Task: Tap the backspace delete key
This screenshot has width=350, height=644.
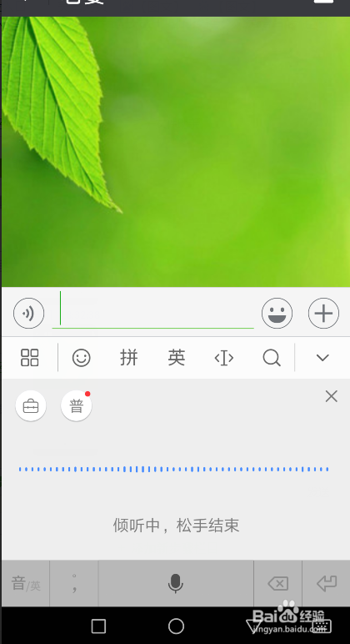Action: [x=277, y=583]
